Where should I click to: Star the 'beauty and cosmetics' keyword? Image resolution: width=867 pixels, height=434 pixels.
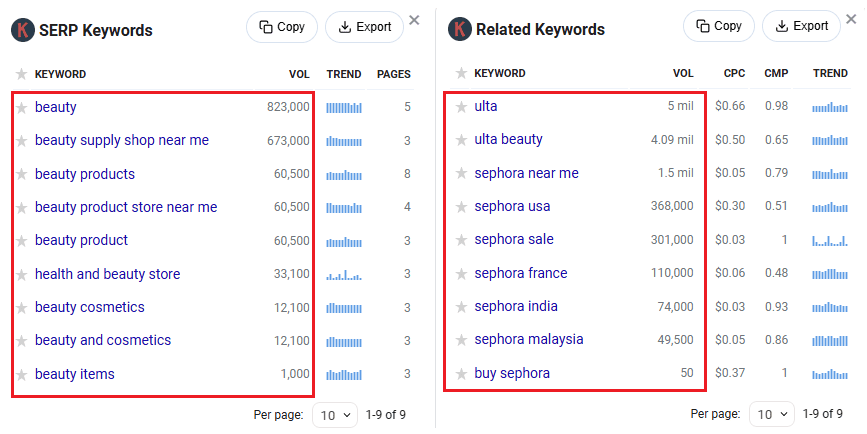[22, 341]
